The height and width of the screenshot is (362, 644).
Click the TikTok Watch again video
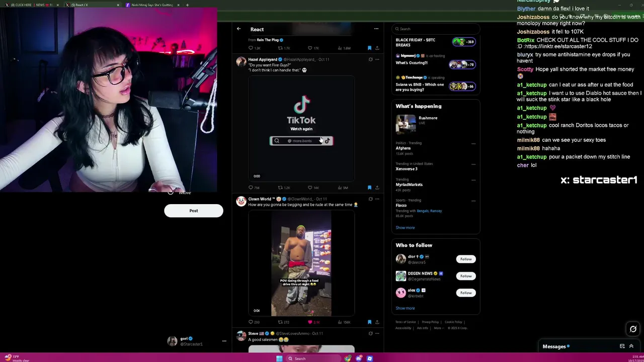click(x=301, y=129)
